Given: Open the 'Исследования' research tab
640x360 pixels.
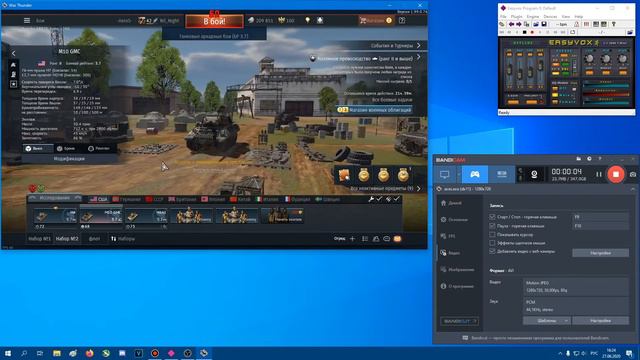Looking at the screenshot, I should tap(55, 198).
